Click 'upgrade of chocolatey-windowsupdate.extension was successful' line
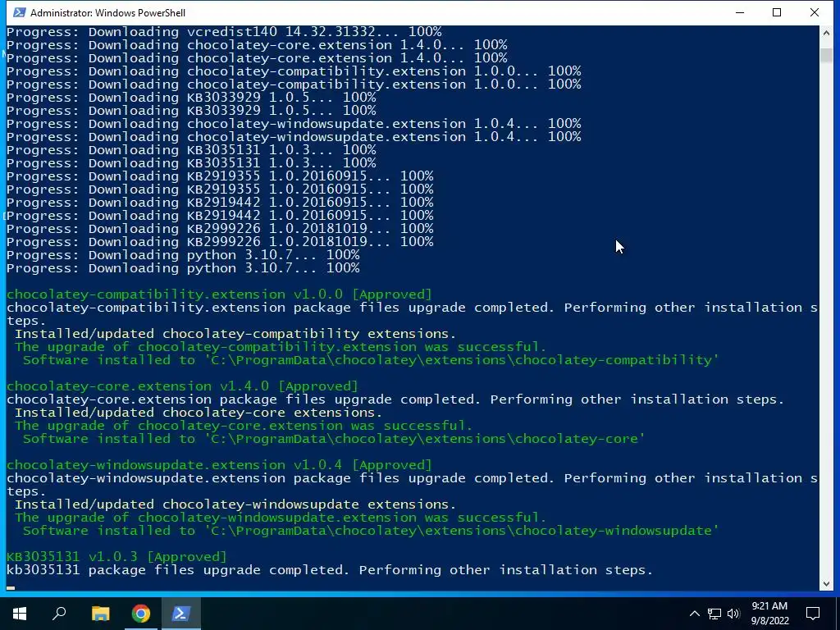Image resolution: width=840 pixels, height=630 pixels. [x=281, y=518]
